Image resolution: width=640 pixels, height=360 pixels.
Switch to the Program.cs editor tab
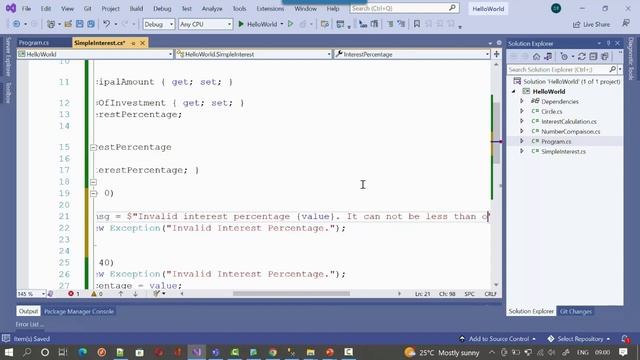pos(34,42)
